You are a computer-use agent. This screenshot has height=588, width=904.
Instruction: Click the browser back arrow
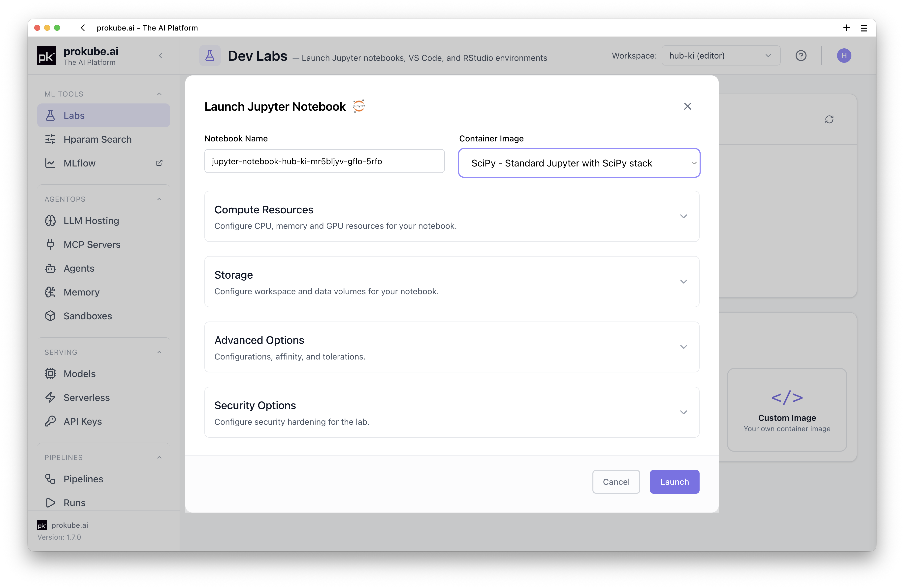pyautogui.click(x=83, y=28)
